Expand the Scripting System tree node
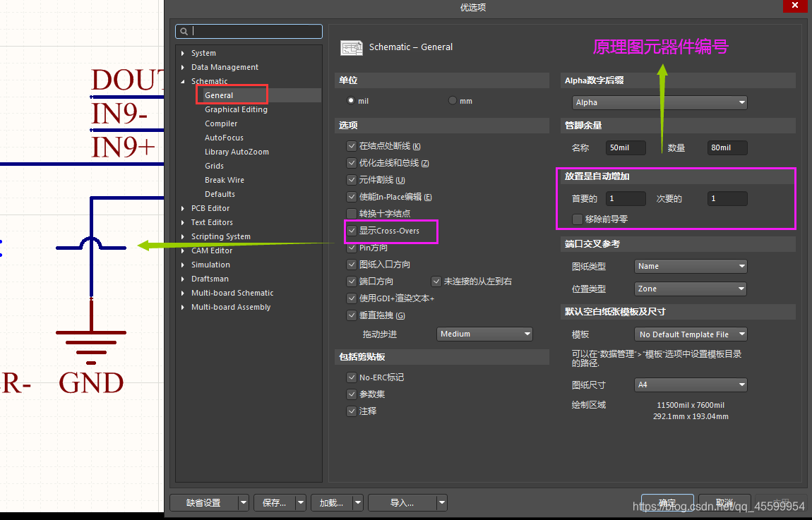This screenshot has height=520, width=812. click(183, 236)
